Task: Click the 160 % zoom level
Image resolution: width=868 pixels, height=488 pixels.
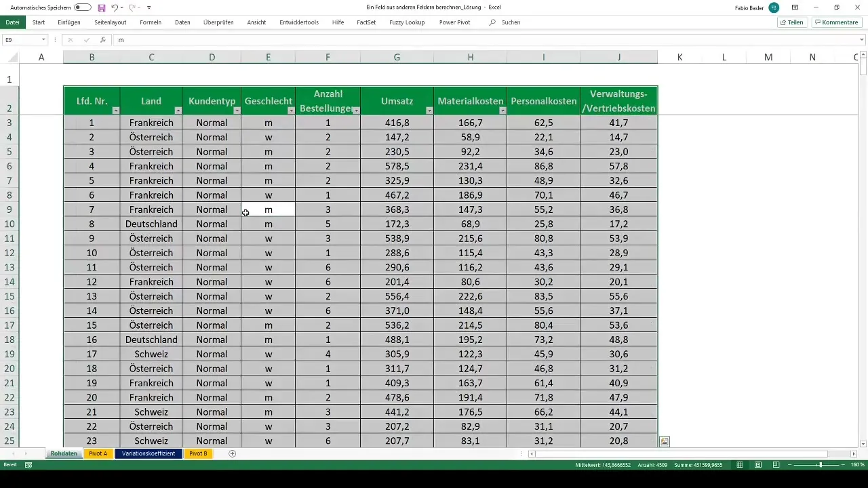Action: [x=858, y=465]
